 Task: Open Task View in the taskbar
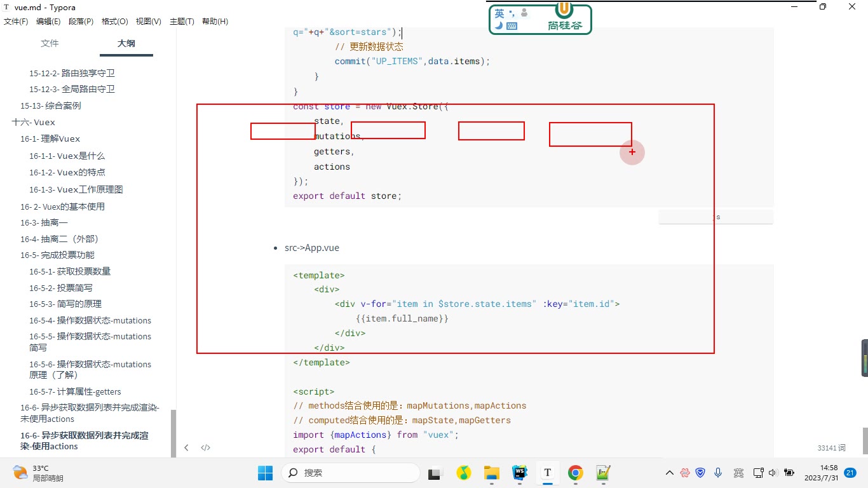click(x=435, y=473)
